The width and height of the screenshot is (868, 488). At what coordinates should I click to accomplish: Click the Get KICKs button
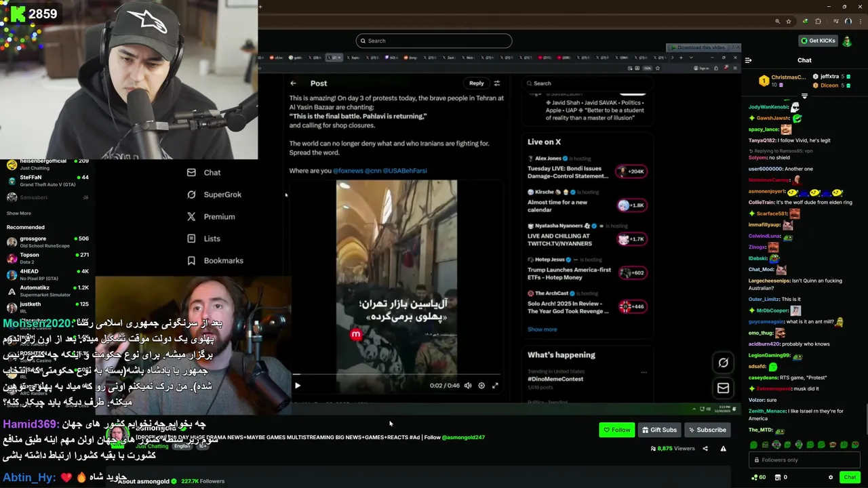pos(818,41)
